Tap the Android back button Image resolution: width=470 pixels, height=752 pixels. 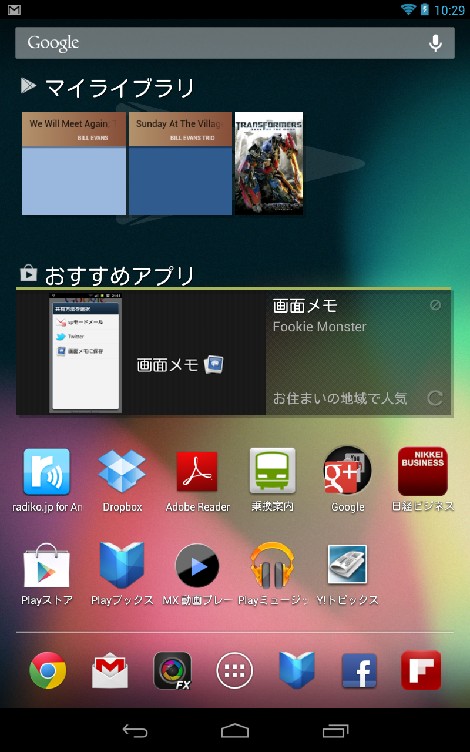click(x=135, y=731)
